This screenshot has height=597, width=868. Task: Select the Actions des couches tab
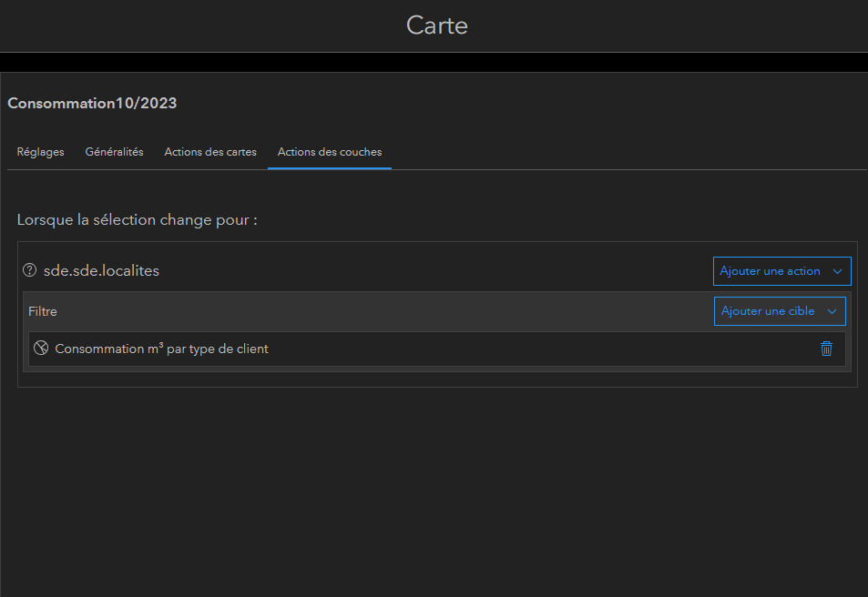pos(330,152)
